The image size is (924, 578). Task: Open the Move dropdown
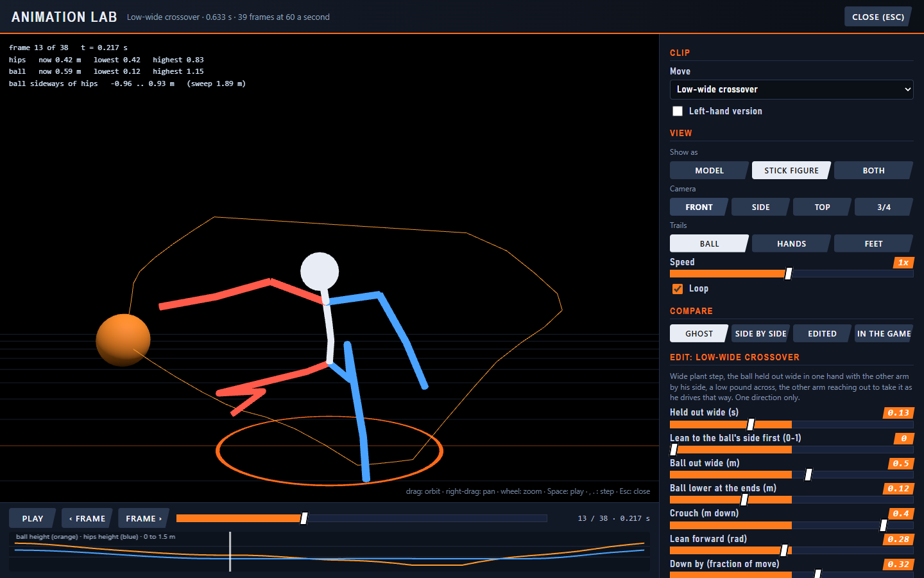(792, 89)
